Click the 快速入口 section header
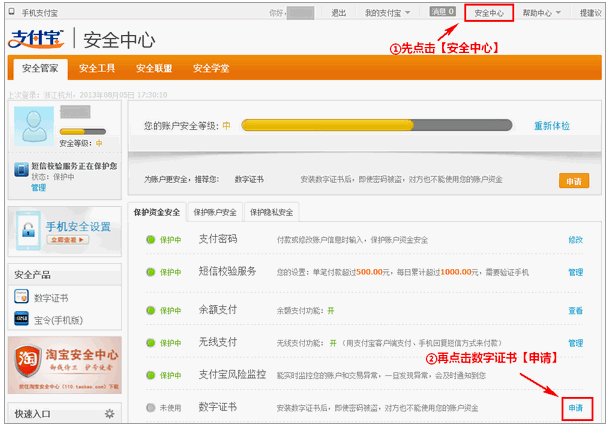This screenshot has height=434, width=611. point(33,414)
